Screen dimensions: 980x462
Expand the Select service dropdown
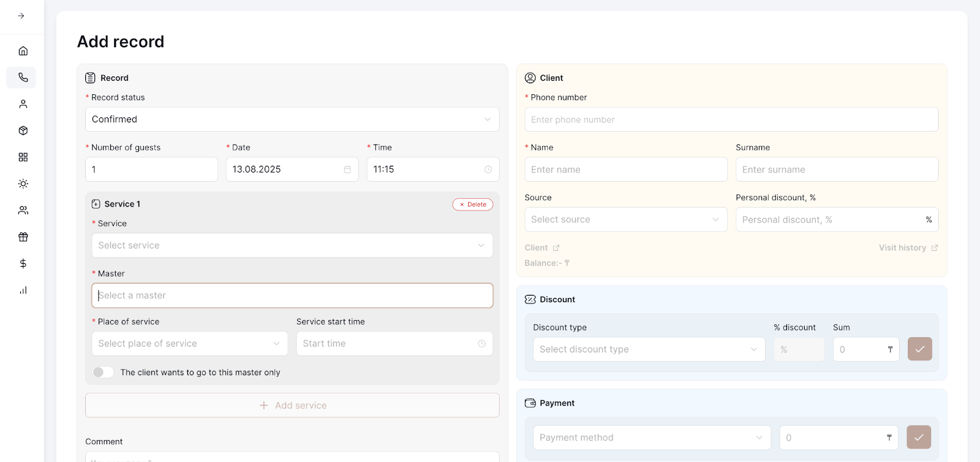coord(292,245)
